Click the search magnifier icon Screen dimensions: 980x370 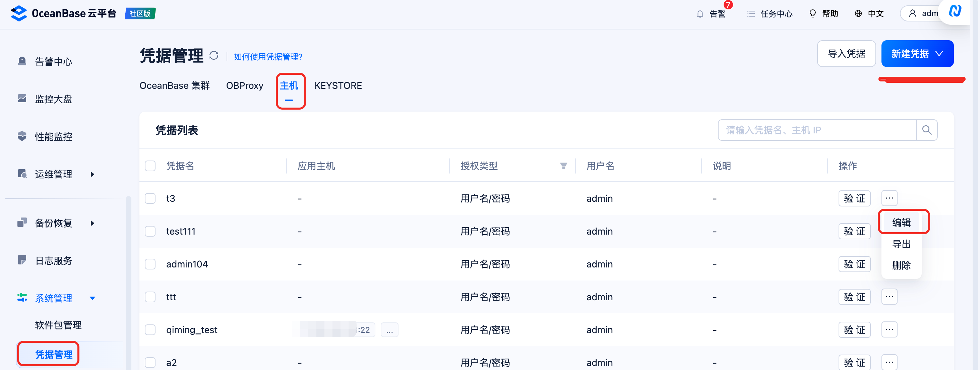click(x=927, y=130)
